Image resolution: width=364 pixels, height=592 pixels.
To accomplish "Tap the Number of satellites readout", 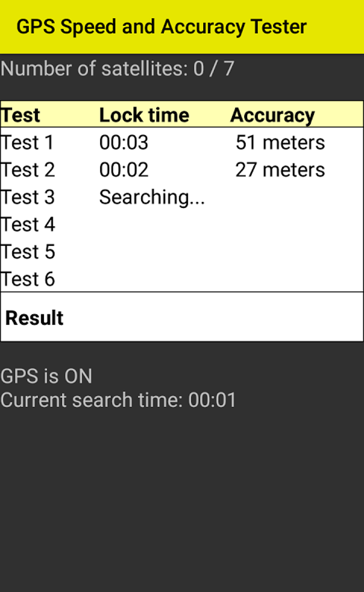I will pyautogui.click(x=117, y=69).
